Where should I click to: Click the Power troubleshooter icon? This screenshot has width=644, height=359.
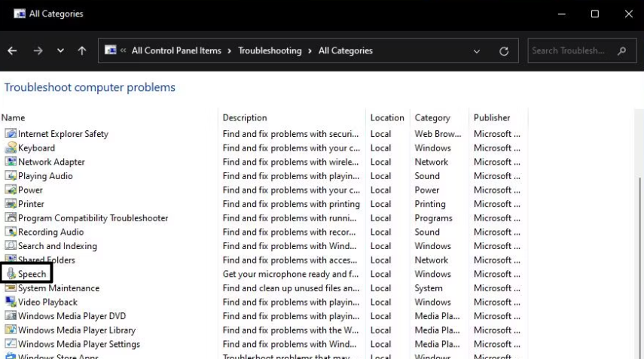tap(11, 190)
